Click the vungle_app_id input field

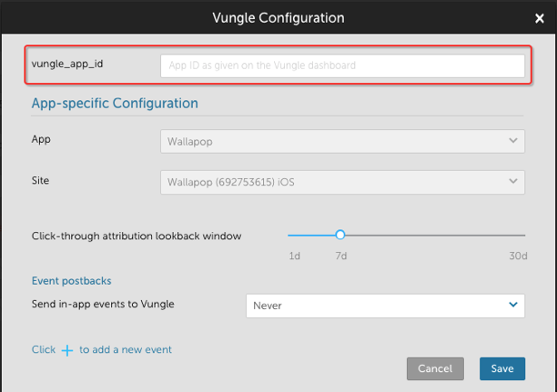[342, 65]
